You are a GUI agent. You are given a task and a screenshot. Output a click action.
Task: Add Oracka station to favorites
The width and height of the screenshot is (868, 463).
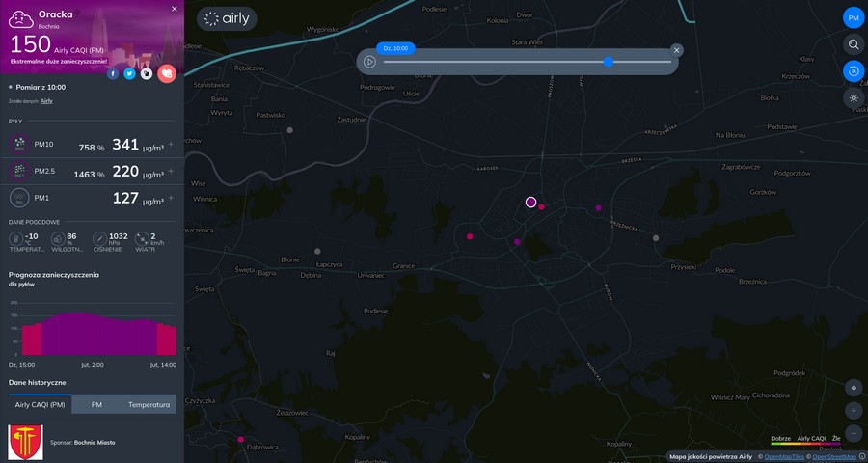(167, 73)
